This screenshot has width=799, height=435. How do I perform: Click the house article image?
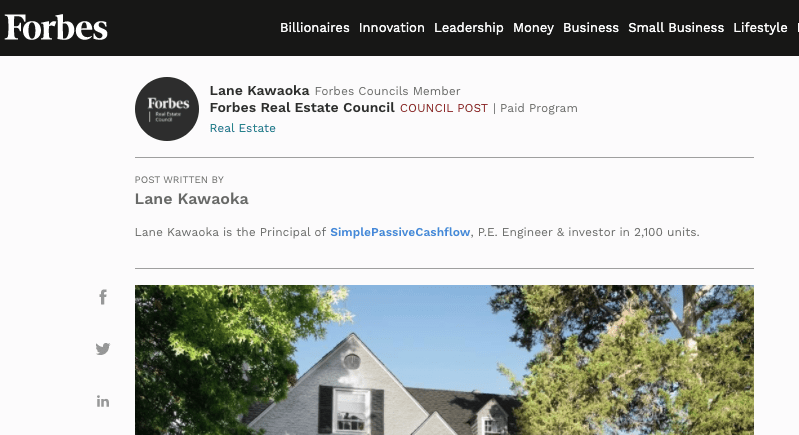(444, 360)
